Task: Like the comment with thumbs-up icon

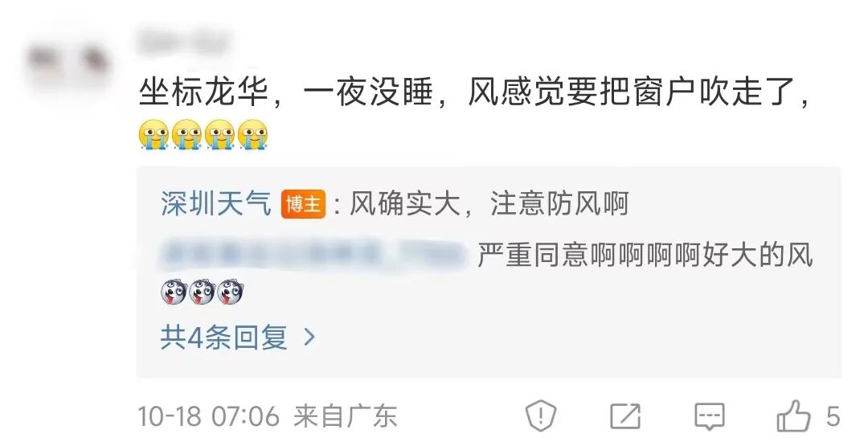Action: [x=794, y=416]
